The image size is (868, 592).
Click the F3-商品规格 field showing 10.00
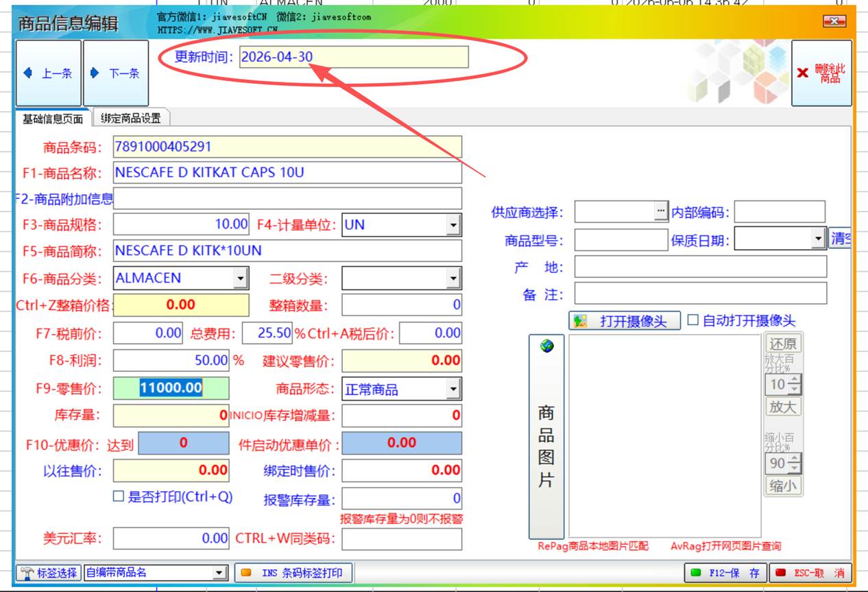181,224
